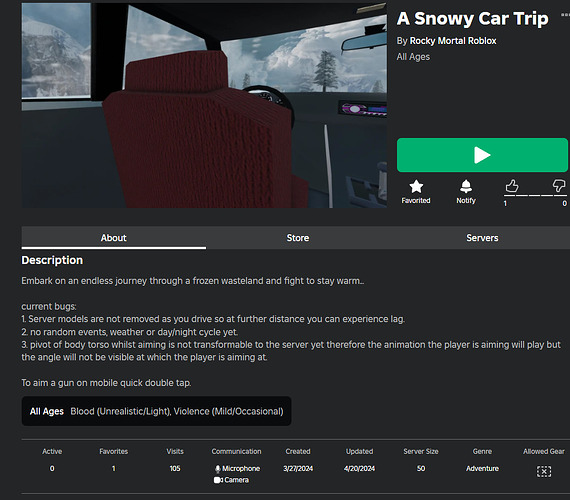Click the Allowed Gear disabled icon
The image size is (570, 500).
[544, 472]
